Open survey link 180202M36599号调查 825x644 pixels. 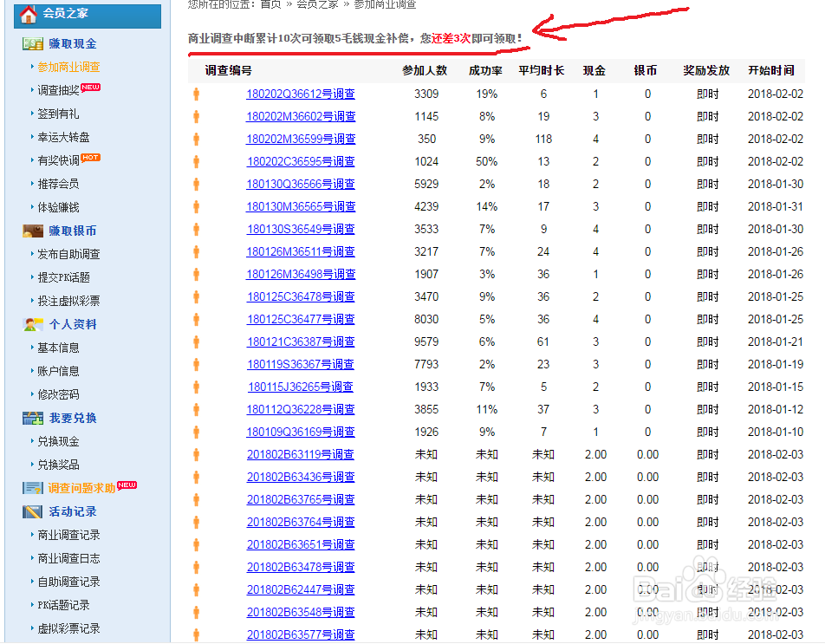tap(301, 139)
